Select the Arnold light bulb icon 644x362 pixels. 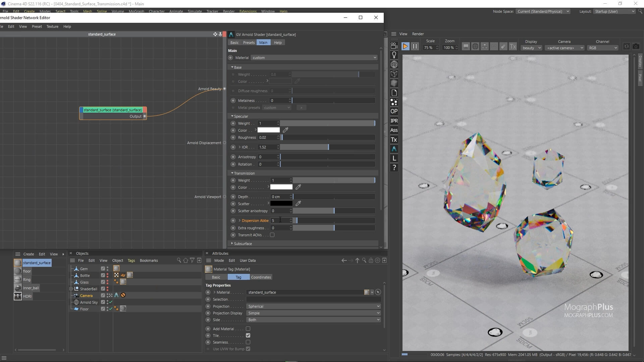tap(394, 55)
